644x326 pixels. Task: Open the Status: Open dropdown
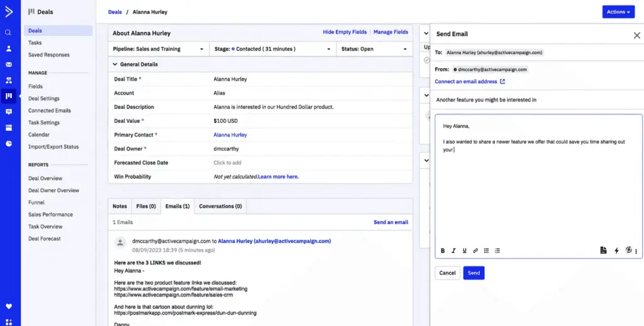(x=374, y=49)
